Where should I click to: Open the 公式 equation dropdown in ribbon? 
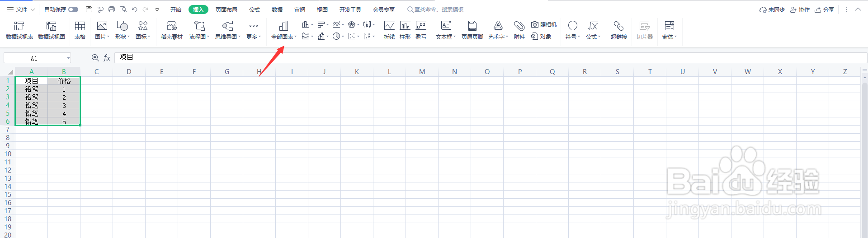pyautogui.click(x=593, y=30)
